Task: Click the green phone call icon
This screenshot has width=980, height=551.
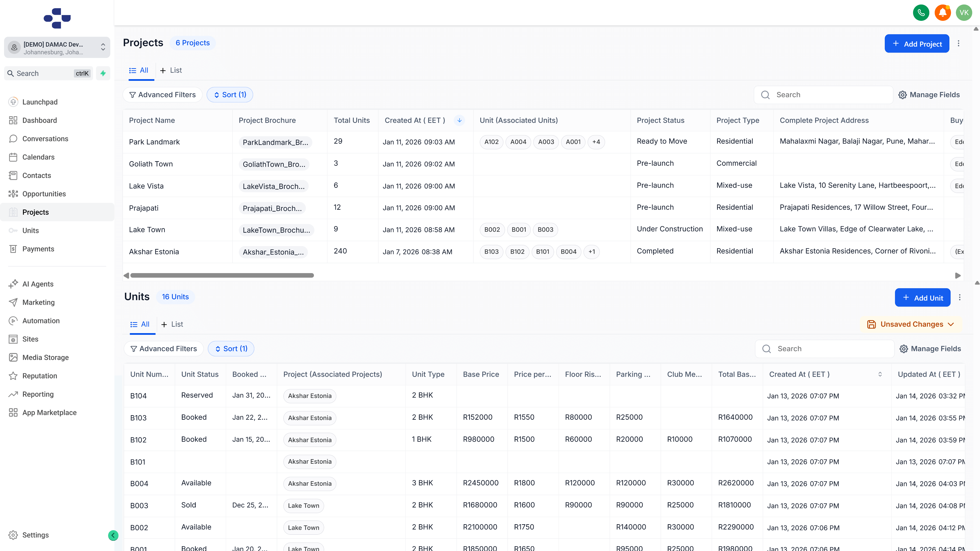Action: 921,13
